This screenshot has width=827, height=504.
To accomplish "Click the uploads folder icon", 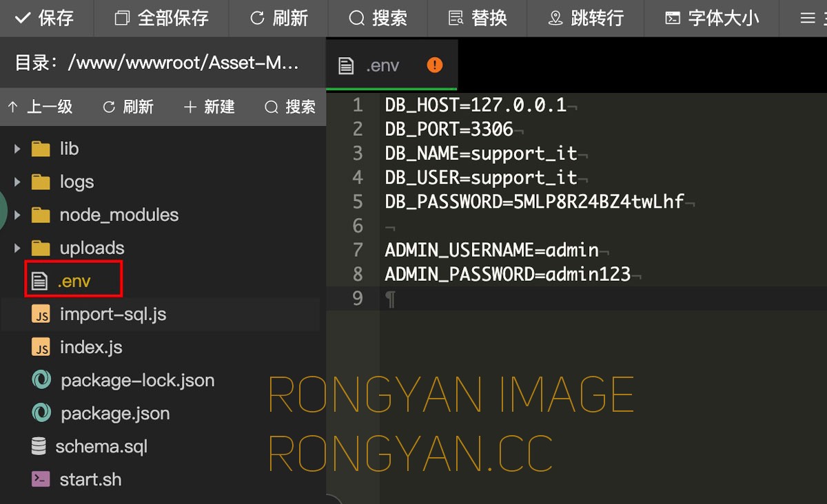I will 41,248.
